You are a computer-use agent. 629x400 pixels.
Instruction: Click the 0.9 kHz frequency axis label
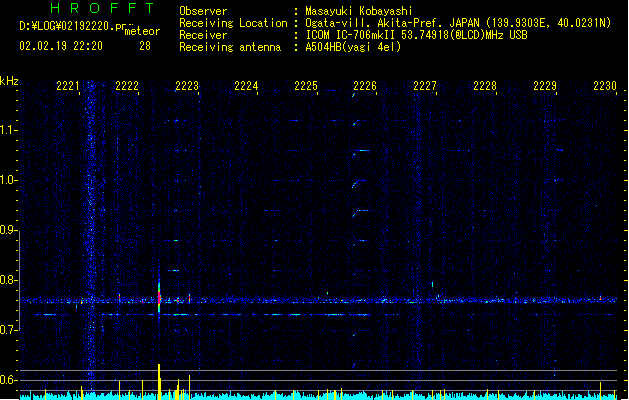pos(8,230)
